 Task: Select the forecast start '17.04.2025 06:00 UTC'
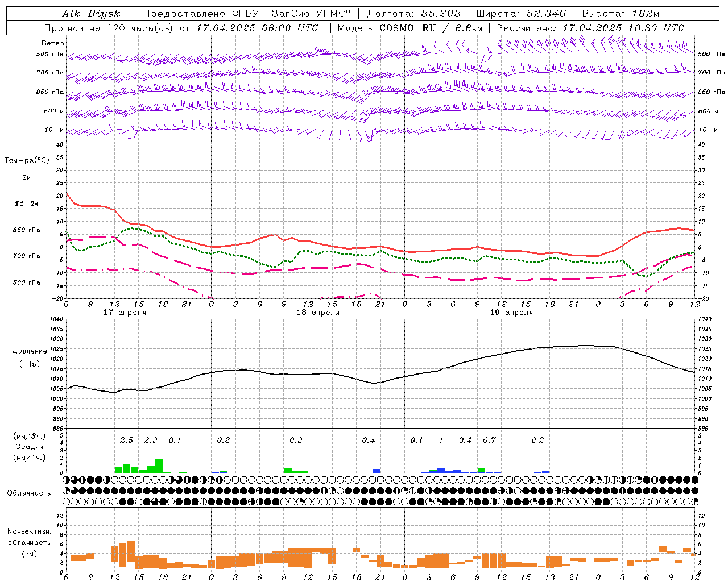coord(257,28)
